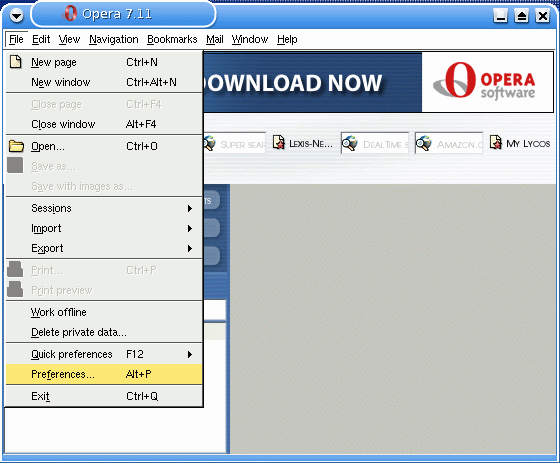This screenshot has height=463, width=560.
Task: Expand the Import submenu
Action: pyautogui.click(x=104, y=228)
